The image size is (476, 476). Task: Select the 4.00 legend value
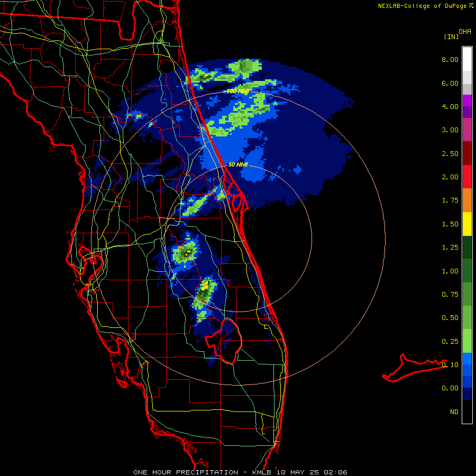[x=450, y=106]
